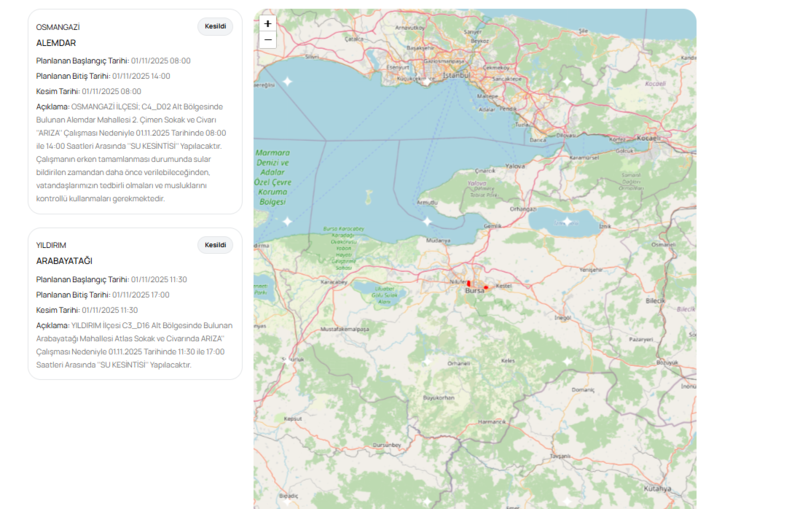
Task: Click the Bilecik label on the map
Action: pos(655,300)
